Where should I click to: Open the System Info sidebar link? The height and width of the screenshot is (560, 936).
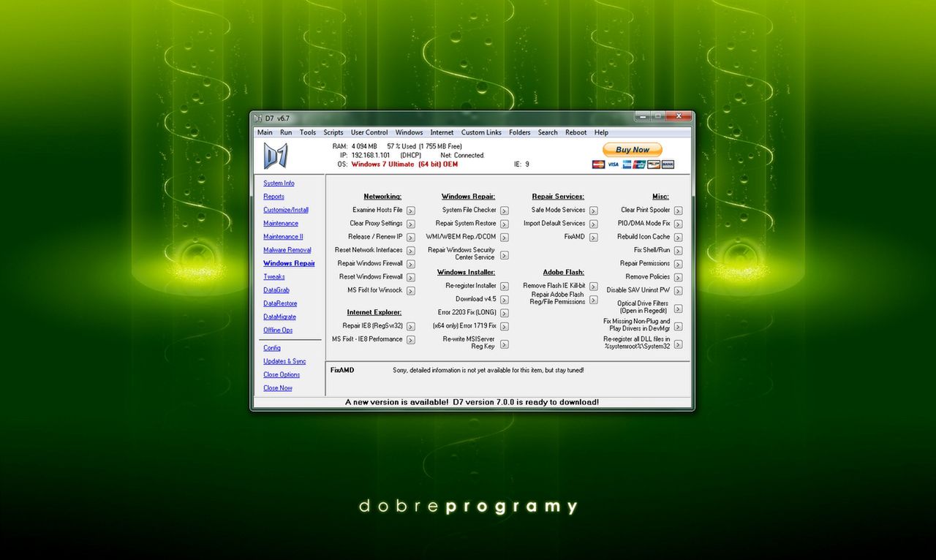[279, 183]
